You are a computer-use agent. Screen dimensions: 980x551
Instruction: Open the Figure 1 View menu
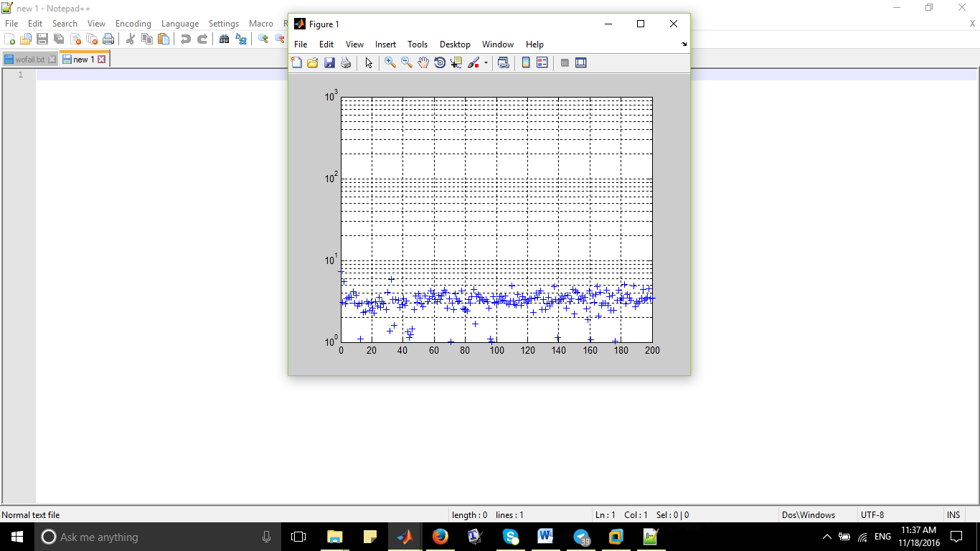tap(354, 44)
